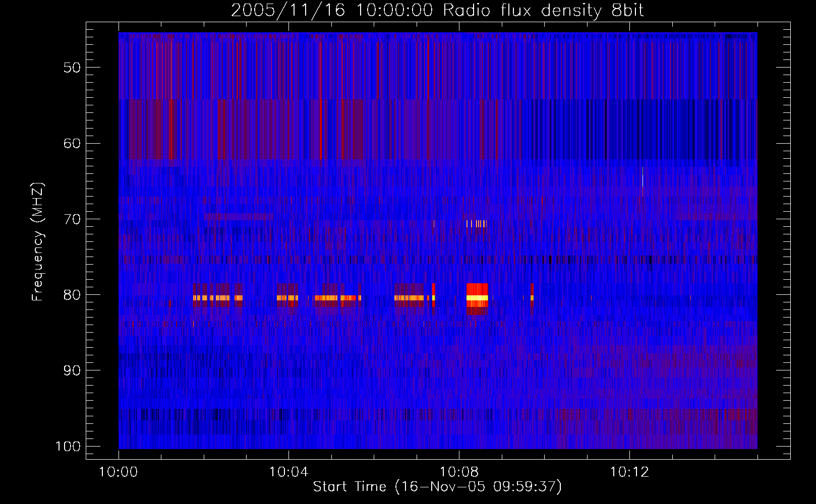The image size is (816, 504).
Task: Click the 80 frequency tick label
Action: pyautogui.click(x=72, y=295)
